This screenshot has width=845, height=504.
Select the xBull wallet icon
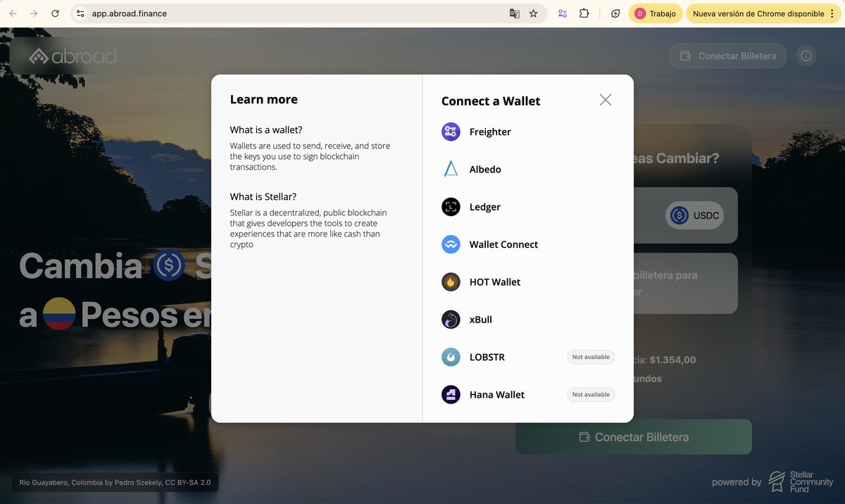[451, 320]
